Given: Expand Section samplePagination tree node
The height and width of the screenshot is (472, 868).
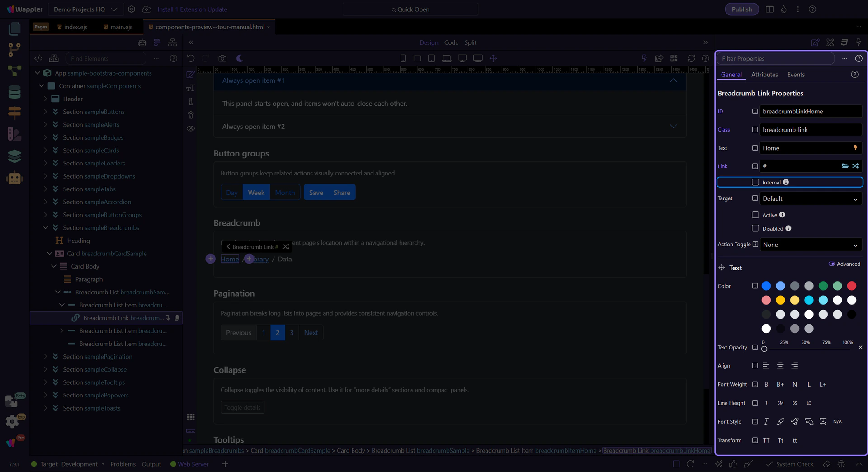Looking at the screenshot, I should (45, 357).
